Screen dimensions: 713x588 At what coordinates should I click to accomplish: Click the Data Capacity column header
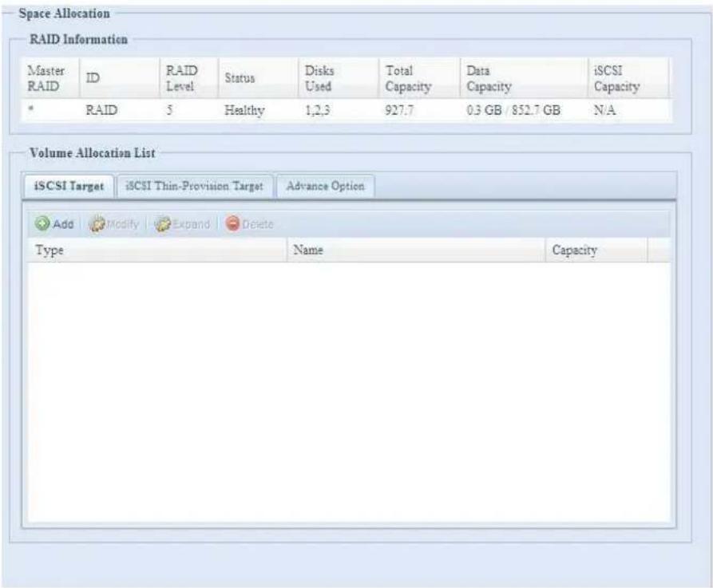(x=525, y=78)
